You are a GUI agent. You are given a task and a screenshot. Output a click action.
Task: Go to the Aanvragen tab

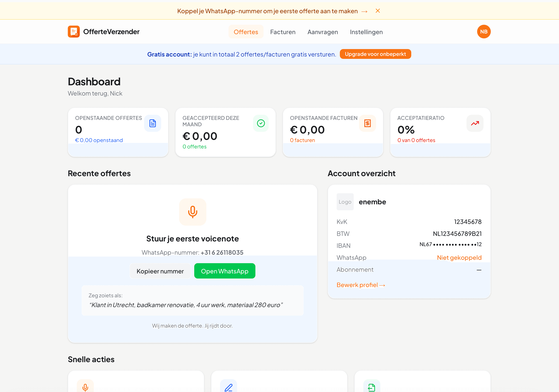pyautogui.click(x=323, y=32)
